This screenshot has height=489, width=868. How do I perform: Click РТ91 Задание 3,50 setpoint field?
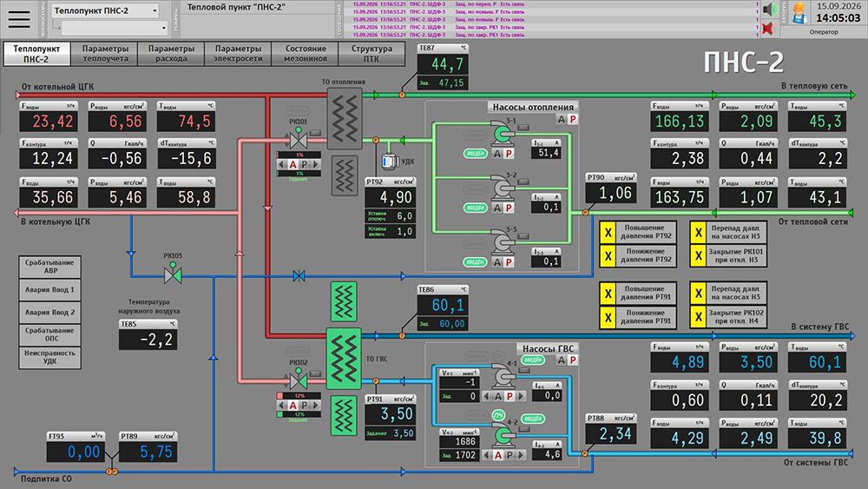point(391,433)
